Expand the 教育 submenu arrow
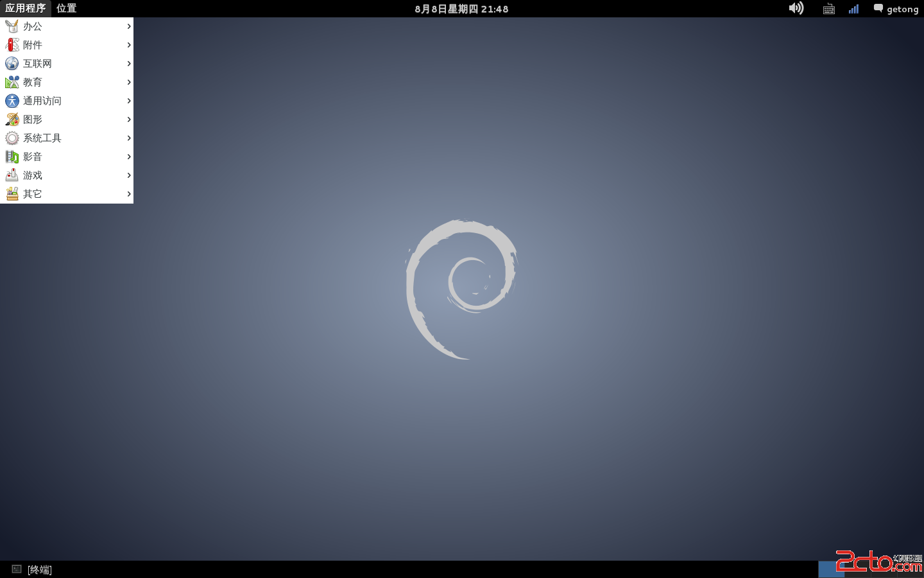Image resolution: width=924 pixels, height=578 pixels. click(129, 82)
